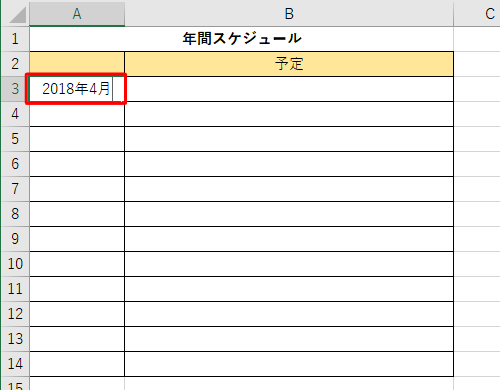The height and width of the screenshot is (390, 500).
Task: Click empty cell A10
Action: [77, 264]
